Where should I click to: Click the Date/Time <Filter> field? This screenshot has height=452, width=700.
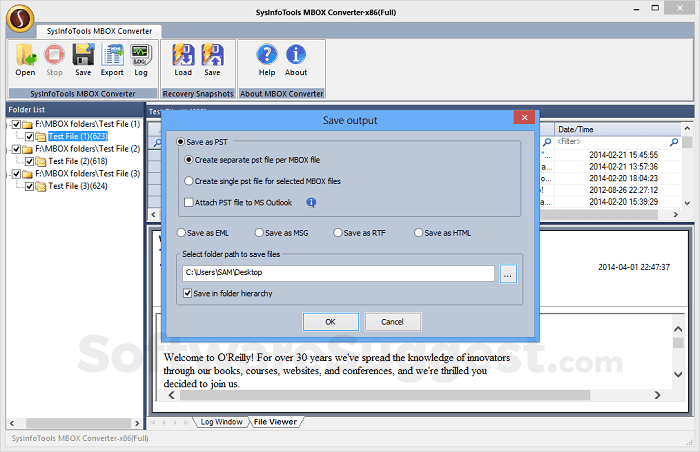(x=612, y=142)
